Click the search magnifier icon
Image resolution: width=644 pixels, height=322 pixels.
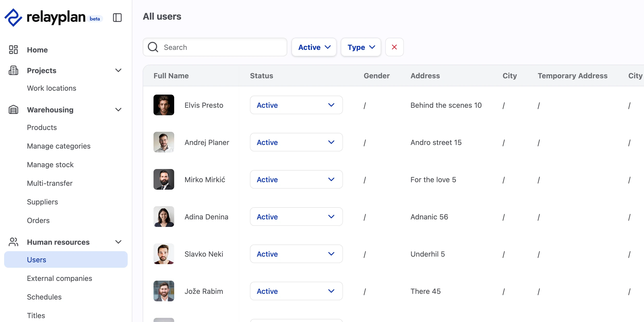153,47
